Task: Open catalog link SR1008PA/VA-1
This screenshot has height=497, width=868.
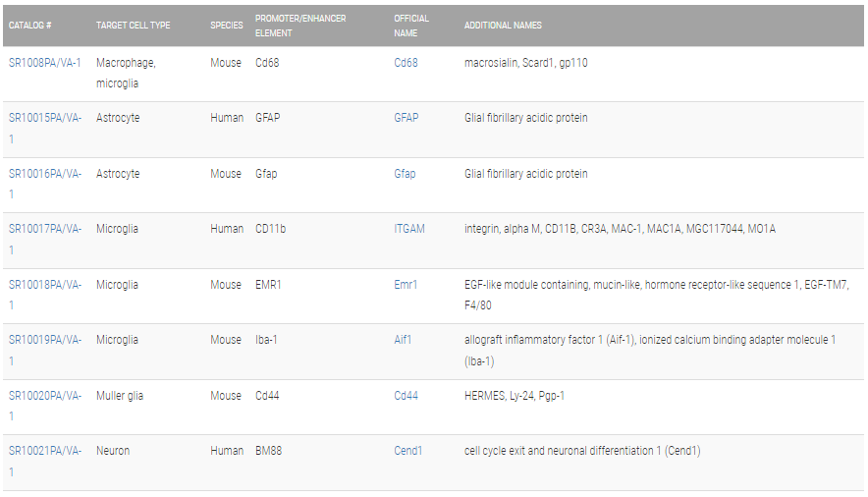Action: pyautogui.click(x=45, y=63)
